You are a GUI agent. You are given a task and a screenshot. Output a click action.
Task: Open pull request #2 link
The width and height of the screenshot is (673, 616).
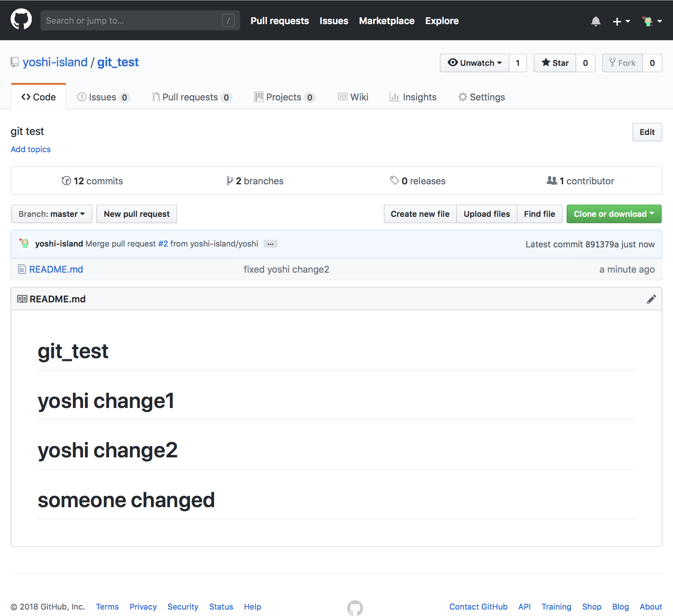pyautogui.click(x=163, y=244)
